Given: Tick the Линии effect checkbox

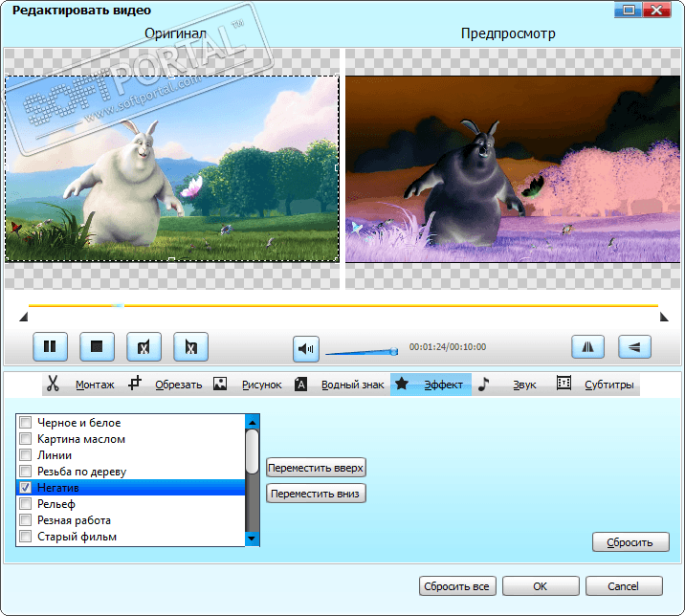Looking at the screenshot, I should pyautogui.click(x=25, y=454).
